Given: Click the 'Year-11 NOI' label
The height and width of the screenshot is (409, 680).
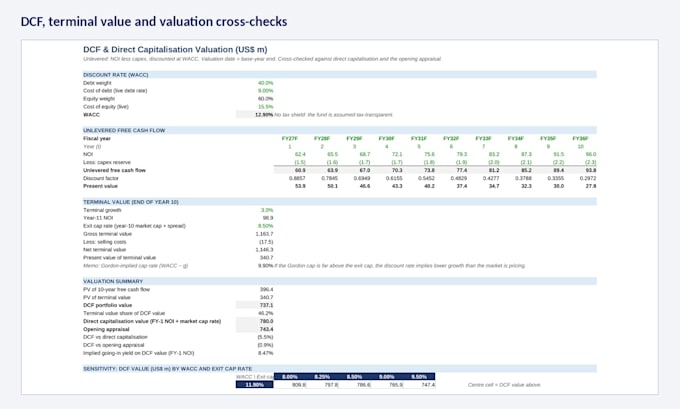Looking at the screenshot, I should click(98, 218).
